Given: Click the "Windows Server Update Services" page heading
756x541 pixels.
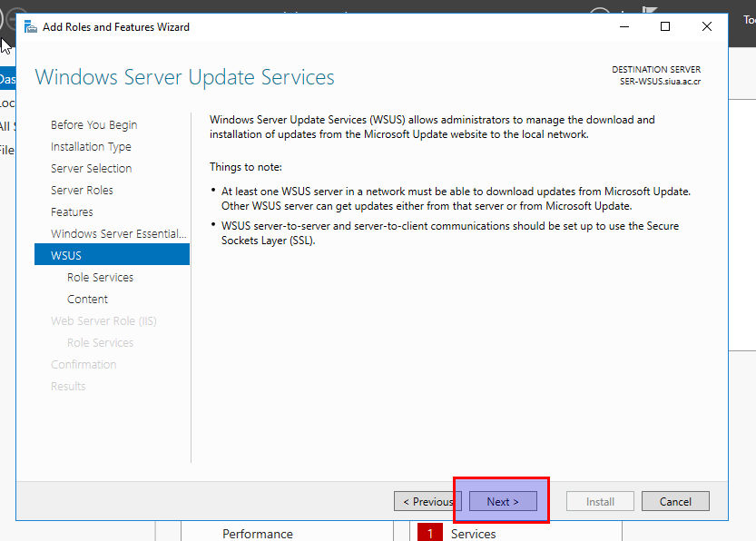Looking at the screenshot, I should tap(184, 77).
